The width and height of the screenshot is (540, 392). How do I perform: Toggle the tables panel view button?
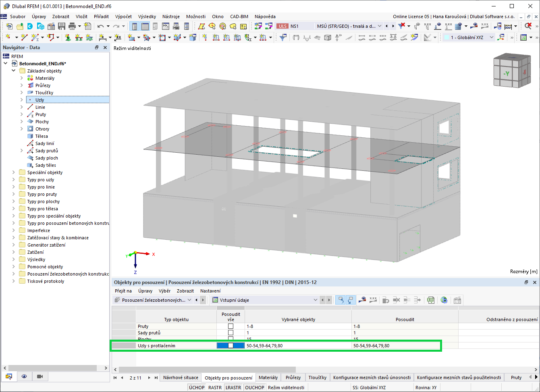[145, 26]
